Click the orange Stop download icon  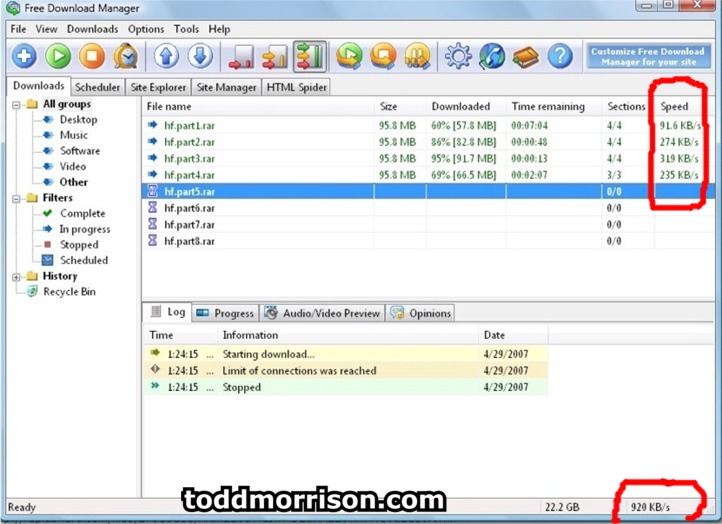[x=92, y=56]
